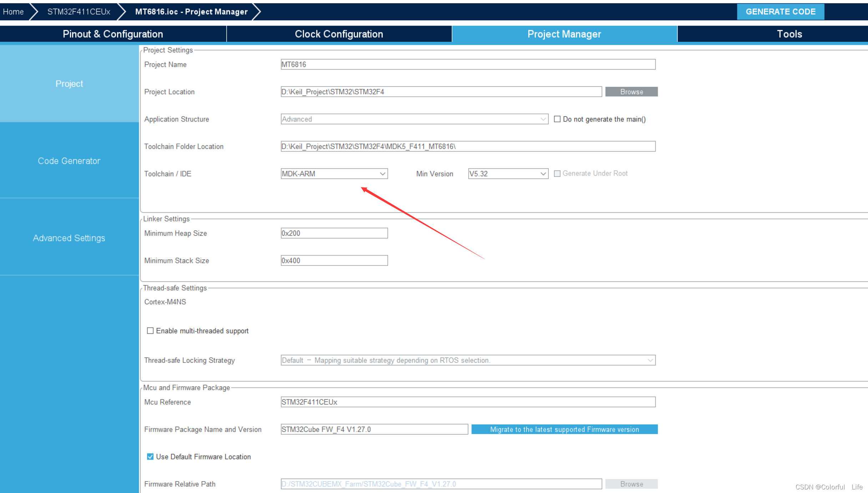Open the Min Version dropdown
The width and height of the screenshot is (868, 493).
(x=508, y=174)
